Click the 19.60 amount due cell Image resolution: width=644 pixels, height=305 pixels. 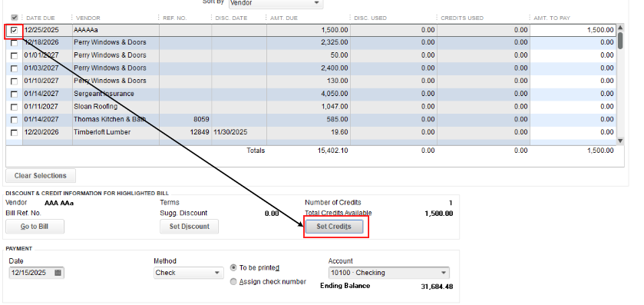(x=341, y=132)
